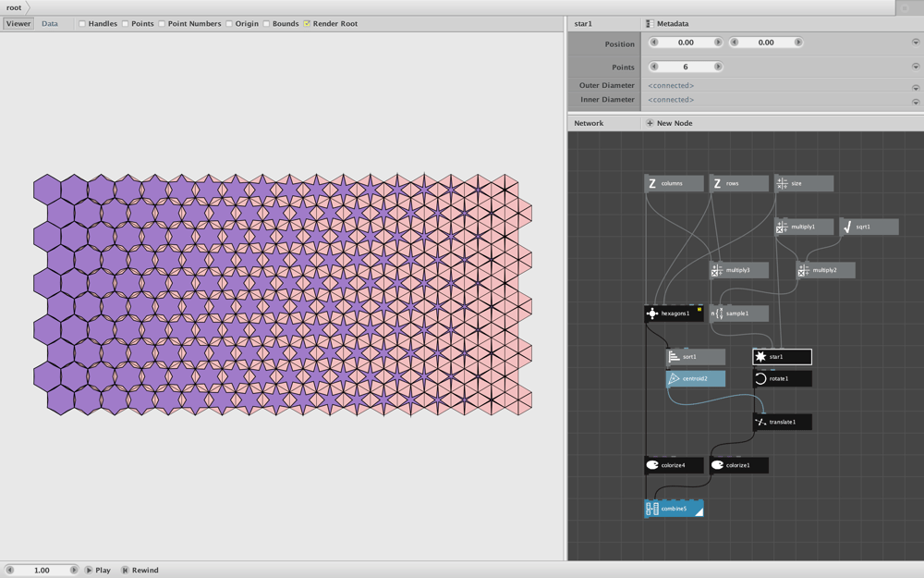Image resolution: width=924 pixels, height=578 pixels.
Task: Select the star1 node star icon
Action: tap(760, 357)
